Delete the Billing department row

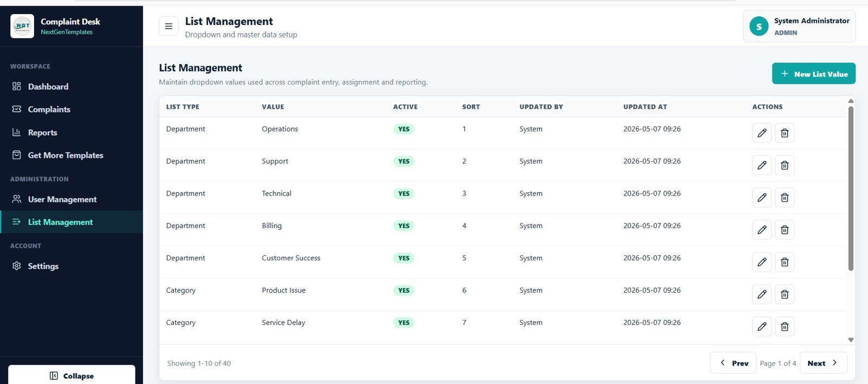(784, 230)
